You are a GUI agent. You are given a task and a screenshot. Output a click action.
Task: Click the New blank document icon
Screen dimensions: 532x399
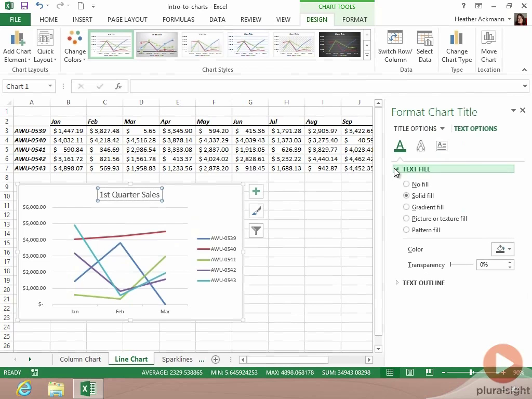pos(81,6)
